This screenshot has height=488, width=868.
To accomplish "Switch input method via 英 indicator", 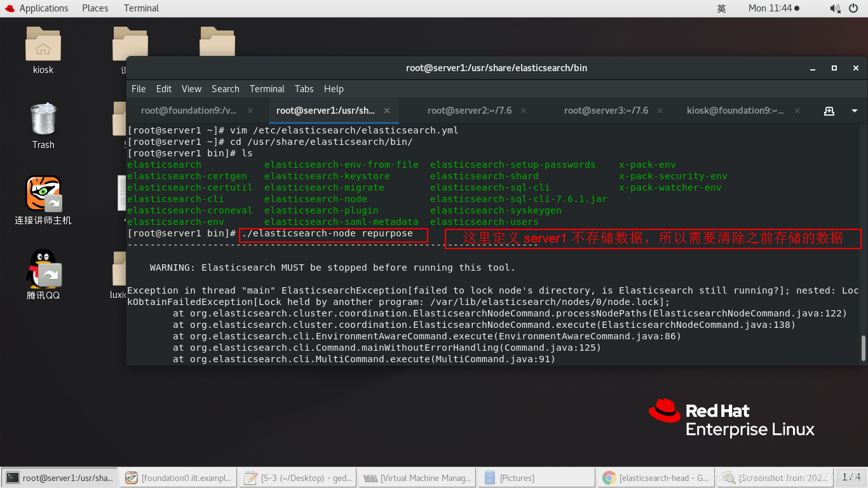I will (721, 8).
